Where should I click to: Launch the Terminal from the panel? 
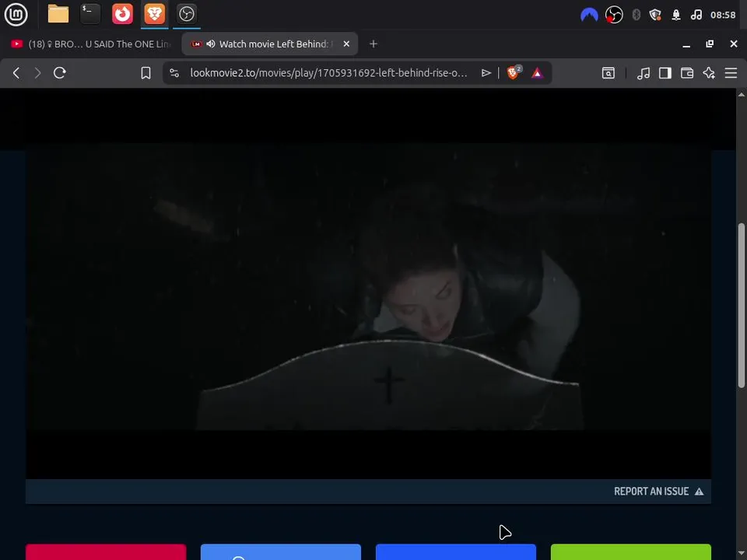click(90, 14)
